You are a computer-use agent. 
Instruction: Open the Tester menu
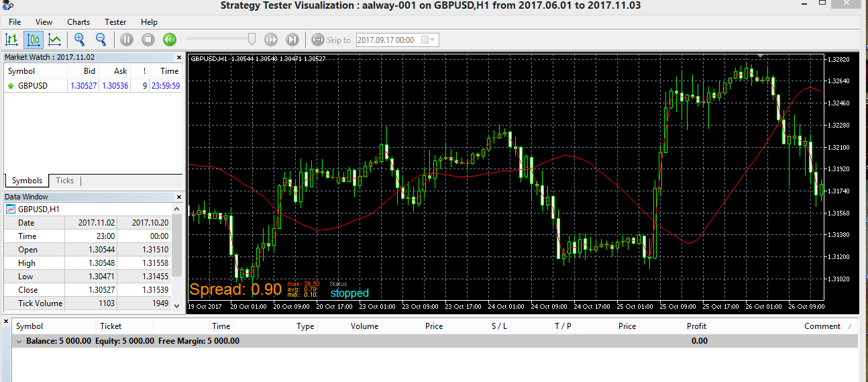pos(115,22)
